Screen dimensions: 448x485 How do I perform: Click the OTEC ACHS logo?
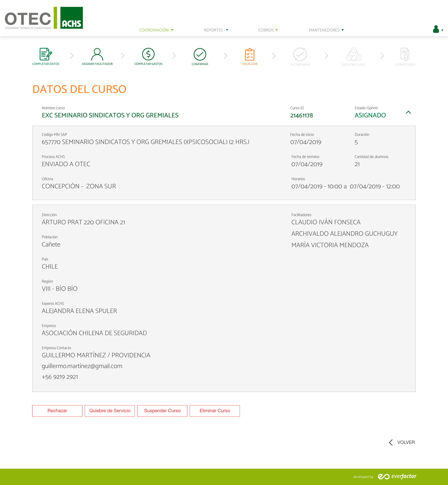44,18
